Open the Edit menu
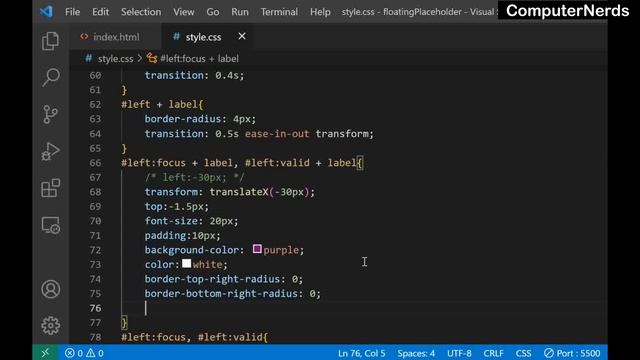 tap(100, 12)
